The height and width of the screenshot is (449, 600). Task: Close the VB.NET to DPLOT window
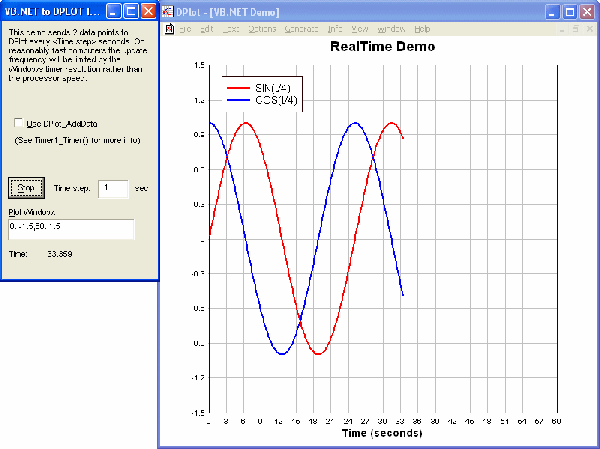tap(147, 12)
